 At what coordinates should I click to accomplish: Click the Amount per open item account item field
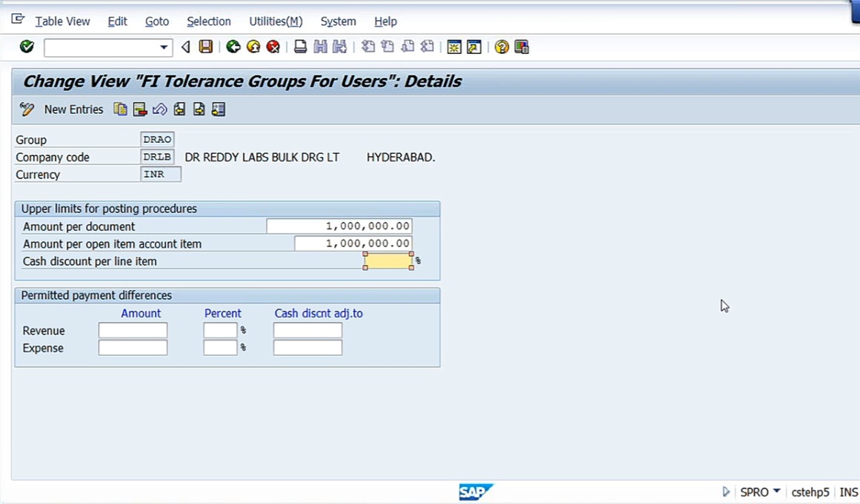[x=353, y=243]
